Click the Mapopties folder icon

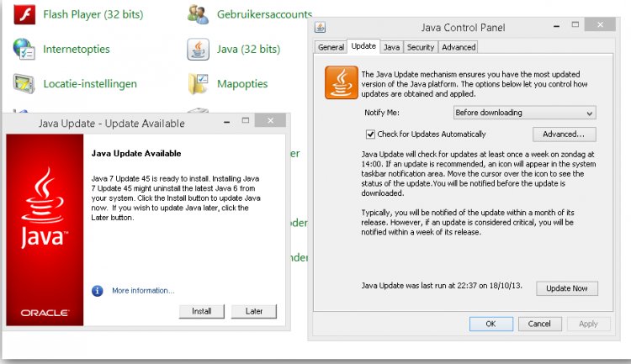tap(199, 83)
